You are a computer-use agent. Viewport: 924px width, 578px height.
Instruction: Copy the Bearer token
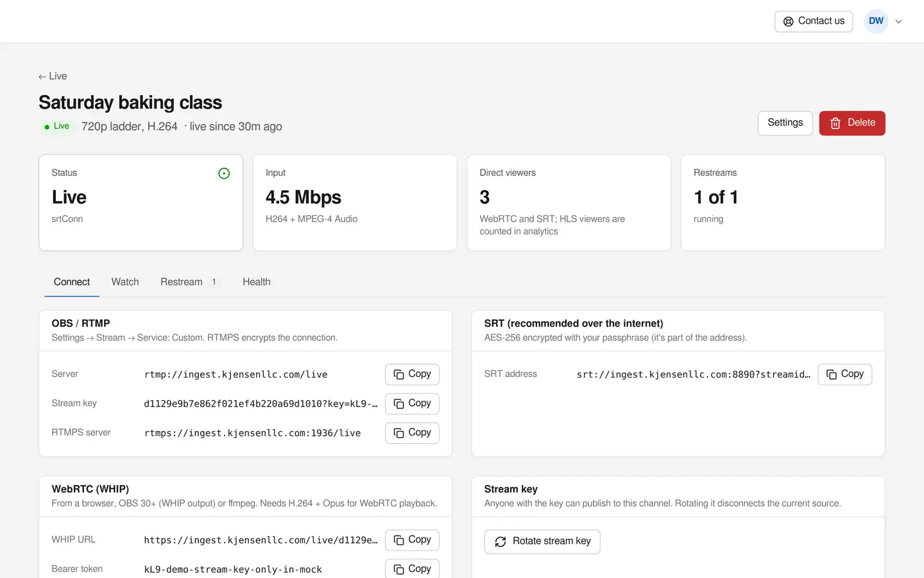(412, 569)
